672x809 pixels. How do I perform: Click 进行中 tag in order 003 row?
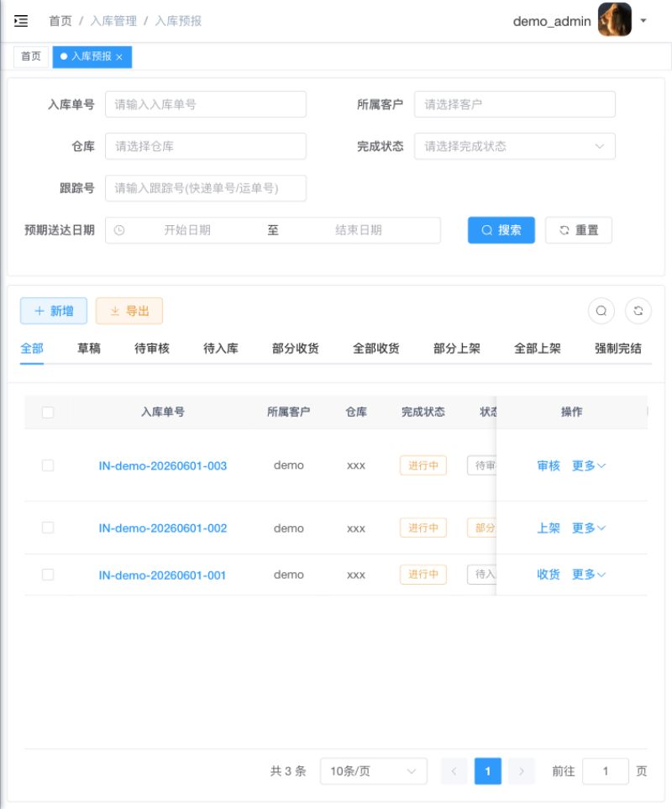[423, 465]
